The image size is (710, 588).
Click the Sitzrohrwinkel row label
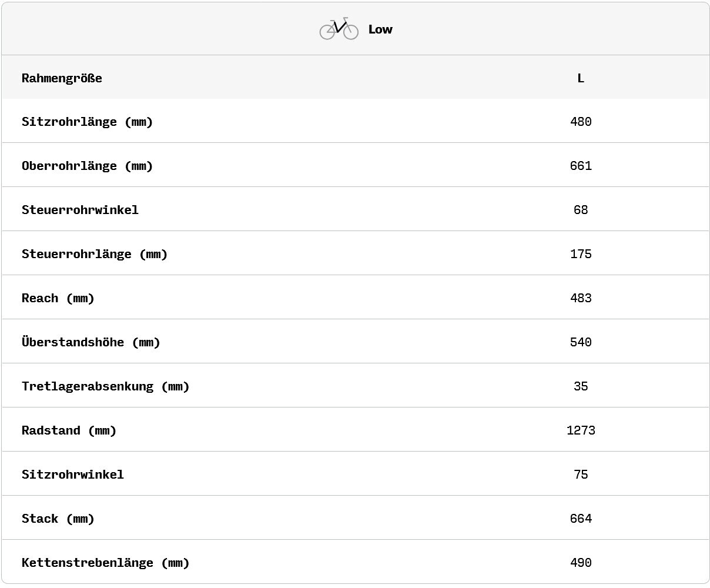[73, 475]
